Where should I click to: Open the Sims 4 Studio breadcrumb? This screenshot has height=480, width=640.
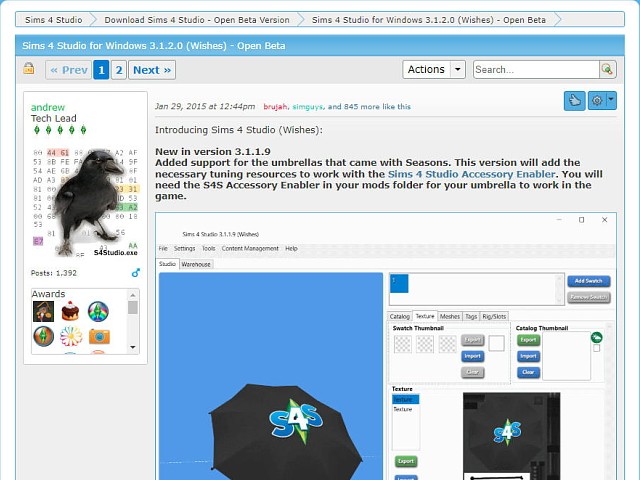[53, 20]
